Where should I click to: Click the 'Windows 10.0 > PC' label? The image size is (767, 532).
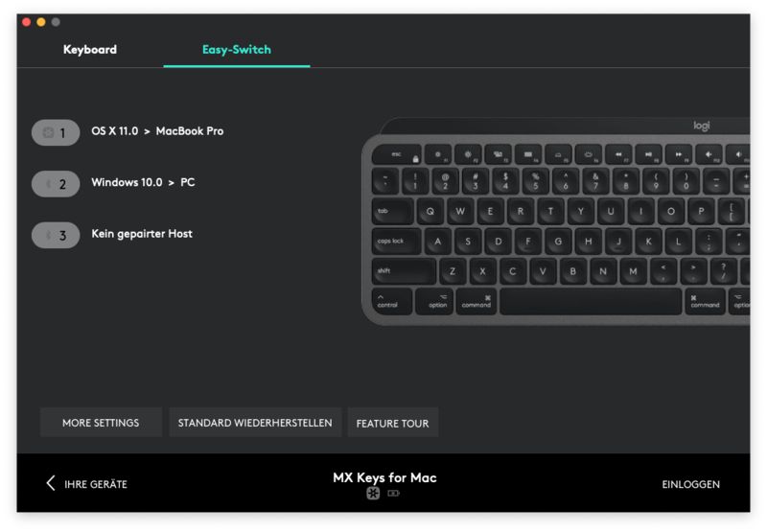coord(143,182)
